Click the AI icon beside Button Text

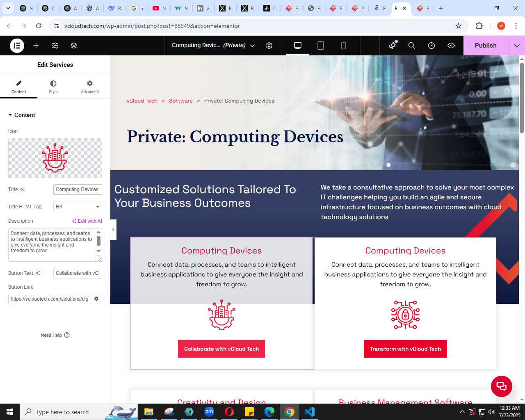click(x=38, y=273)
